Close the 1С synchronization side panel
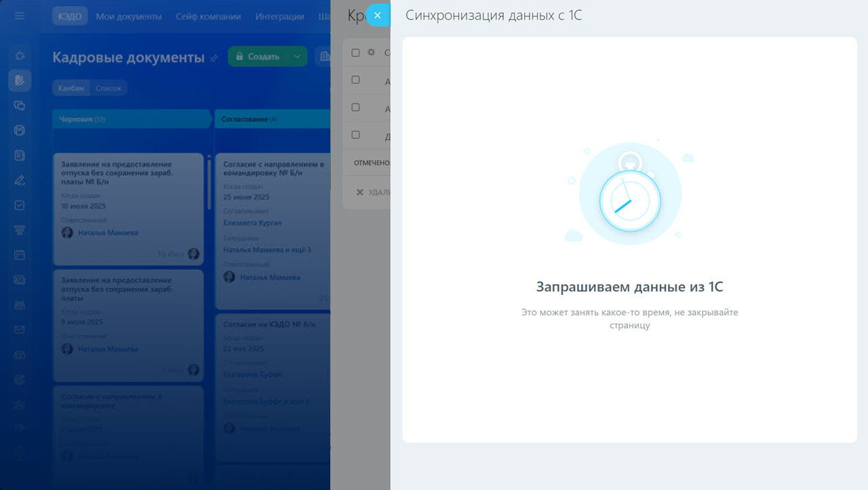This screenshot has height=490, width=868. coord(378,15)
